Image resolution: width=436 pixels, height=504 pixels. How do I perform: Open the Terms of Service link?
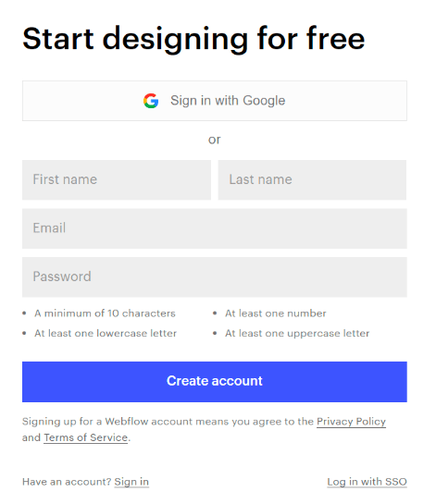[85, 437]
